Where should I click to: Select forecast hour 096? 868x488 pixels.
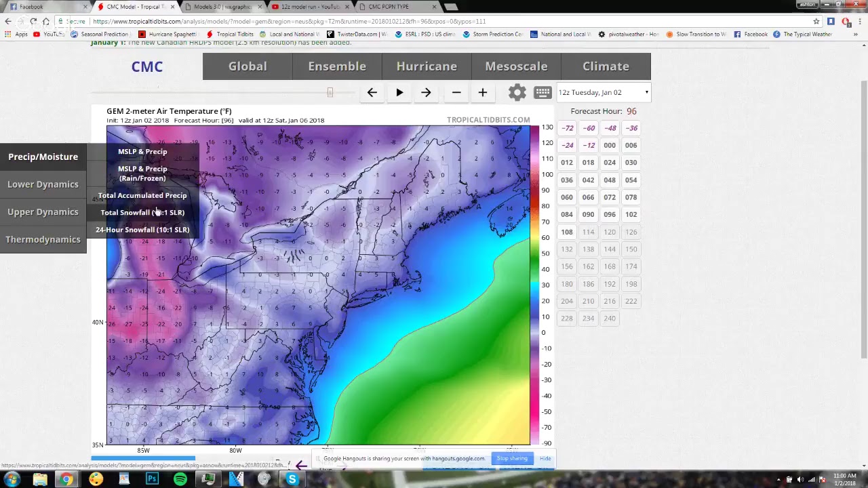610,214
